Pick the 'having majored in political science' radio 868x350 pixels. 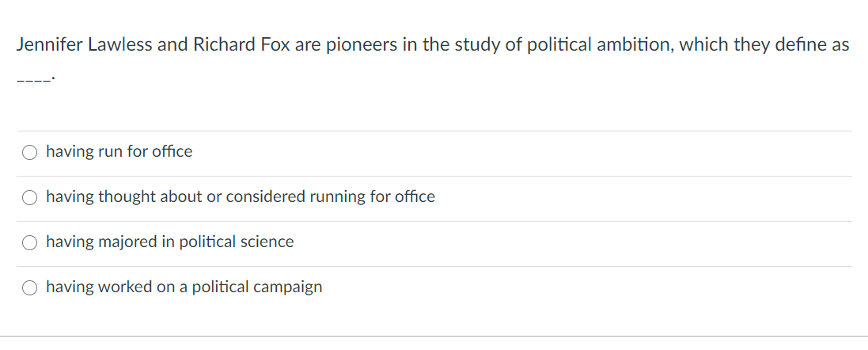click(x=29, y=242)
